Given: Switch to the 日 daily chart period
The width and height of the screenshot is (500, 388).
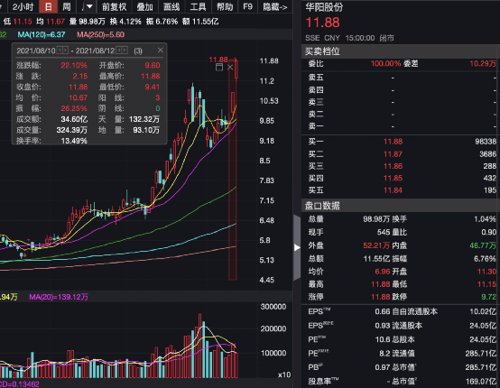Looking at the screenshot, I should coord(48,7).
